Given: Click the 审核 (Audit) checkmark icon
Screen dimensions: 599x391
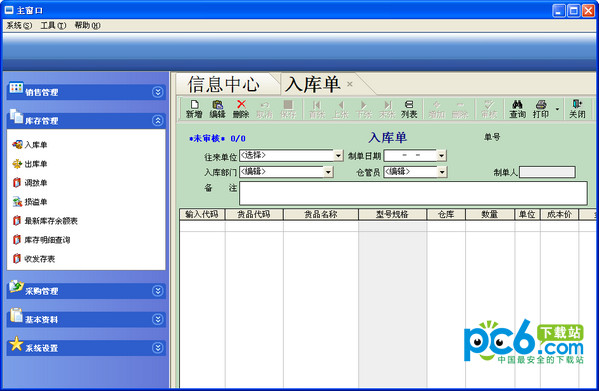Looking at the screenshot, I should (489, 109).
